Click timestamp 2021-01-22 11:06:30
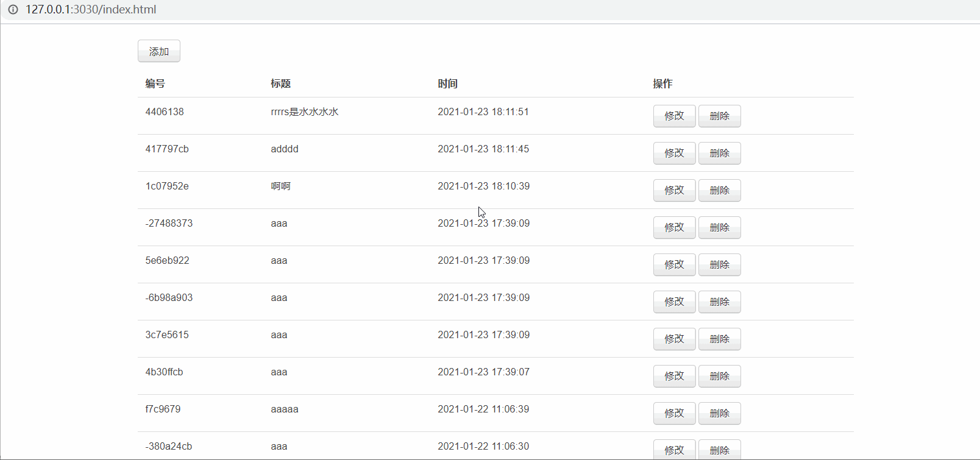980x460 pixels. click(x=484, y=447)
